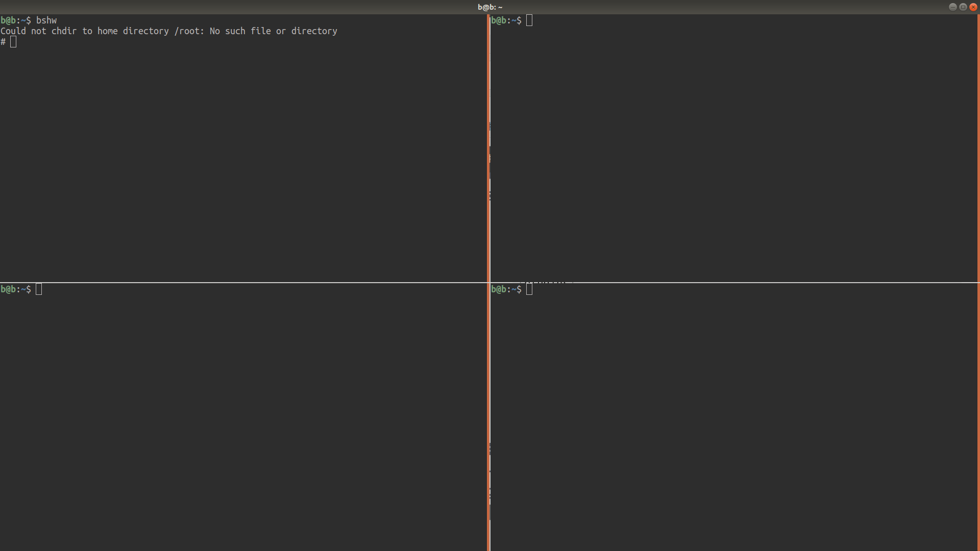Click the b@b:~$ prompt in bottom-left pane
This screenshot has width=980, height=551.
tap(15, 289)
